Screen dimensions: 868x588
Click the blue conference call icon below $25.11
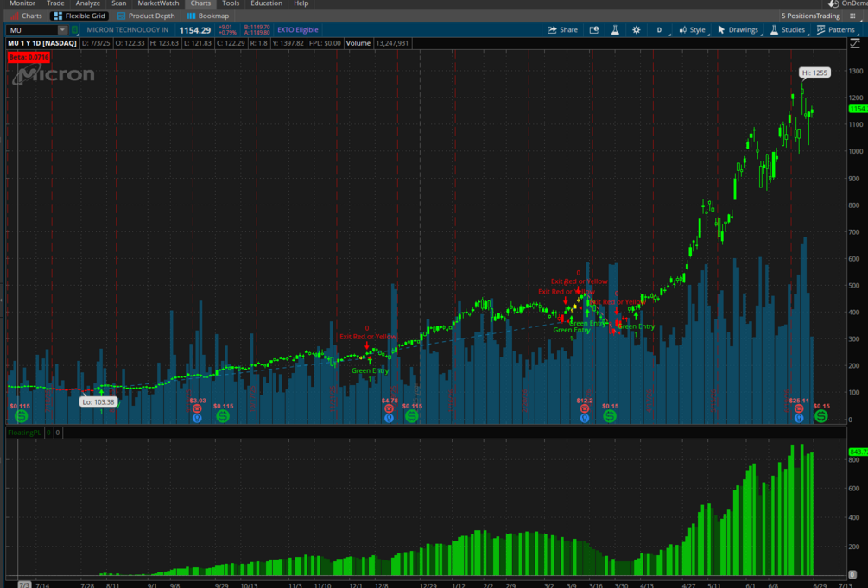pos(799,419)
